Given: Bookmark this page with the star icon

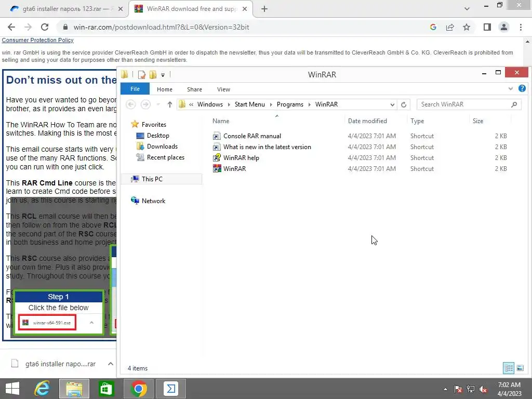Looking at the screenshot, I should click(467, 27).
